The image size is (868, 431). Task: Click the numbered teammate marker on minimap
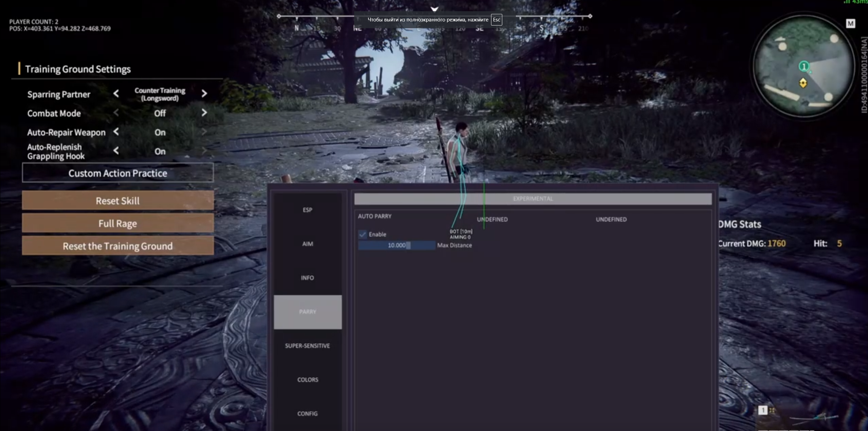point(803,66)
